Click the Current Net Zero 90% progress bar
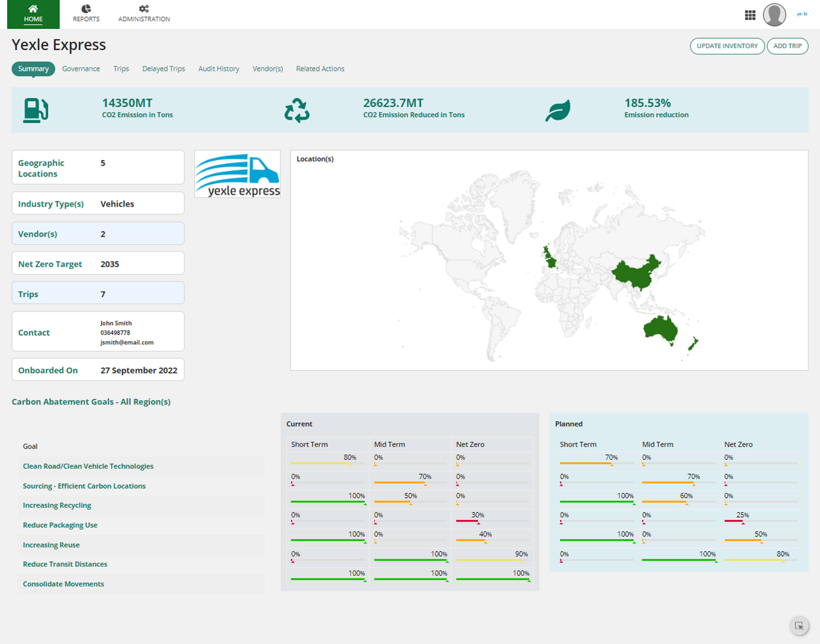Image resolution: width=820 pixels, height=644 pixels. 492,560
